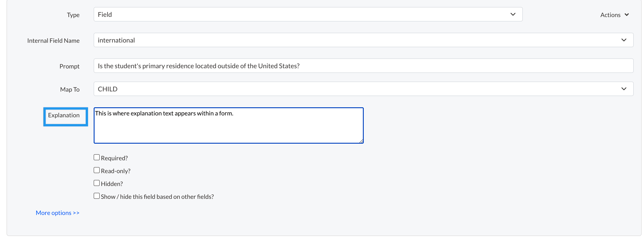Click the Prompt label
The height and width of the screenshot is (243, 644).
click(x=69, y=67)
